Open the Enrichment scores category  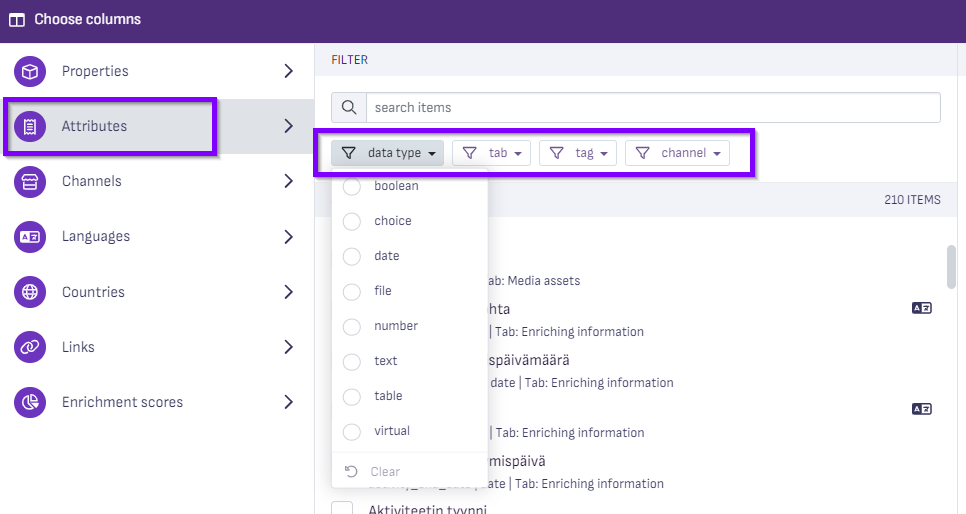[157, 402]
